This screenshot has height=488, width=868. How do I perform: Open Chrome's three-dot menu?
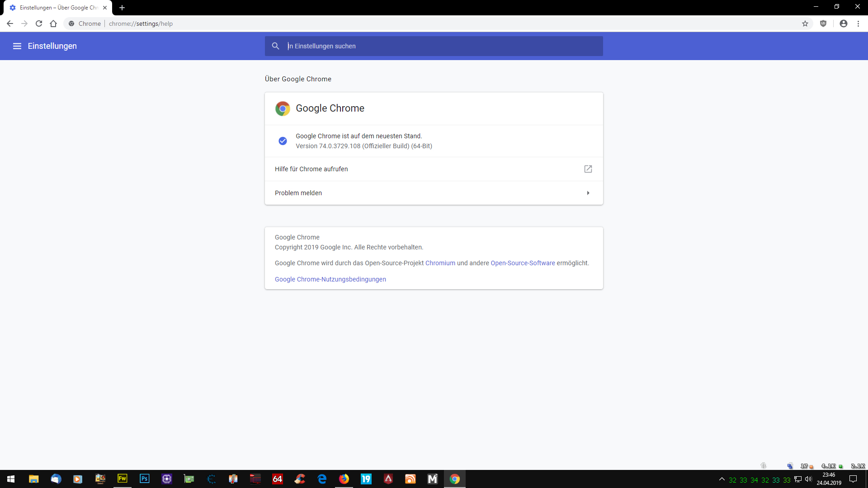click(x=858, y=23)
